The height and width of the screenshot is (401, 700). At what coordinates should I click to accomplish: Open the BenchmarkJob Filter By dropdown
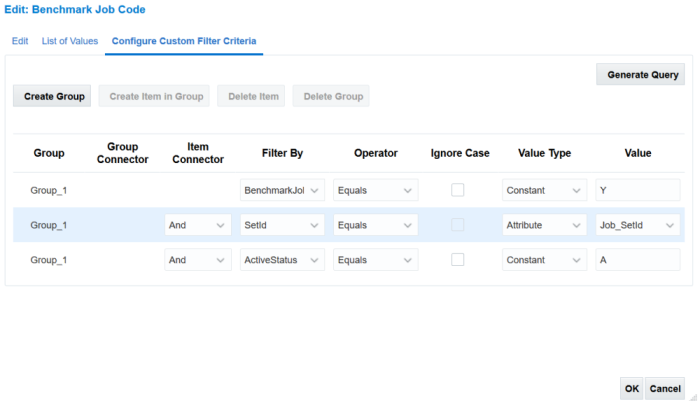coord(283,190)
